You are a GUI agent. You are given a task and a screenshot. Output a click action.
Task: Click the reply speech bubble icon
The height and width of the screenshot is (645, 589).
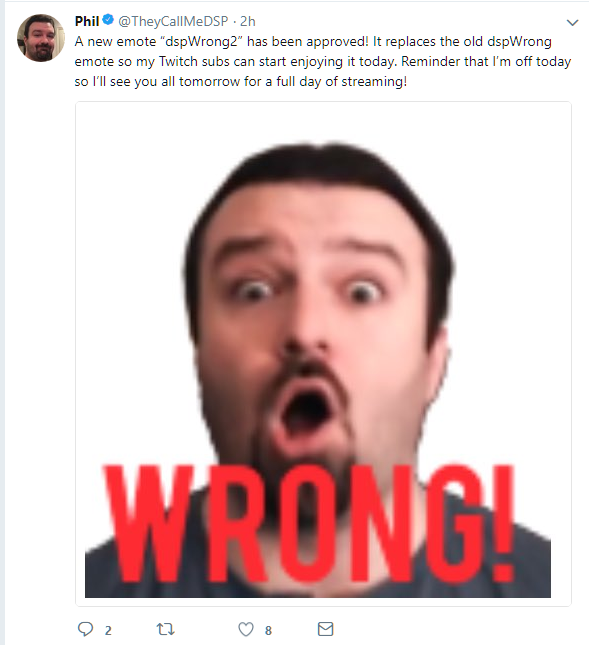click(x=86, y=629)
